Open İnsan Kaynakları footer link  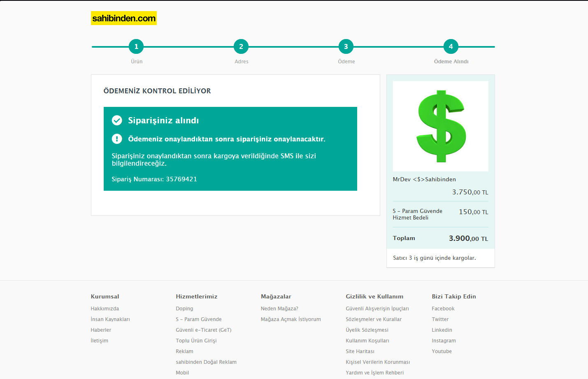tap(110, 319)
